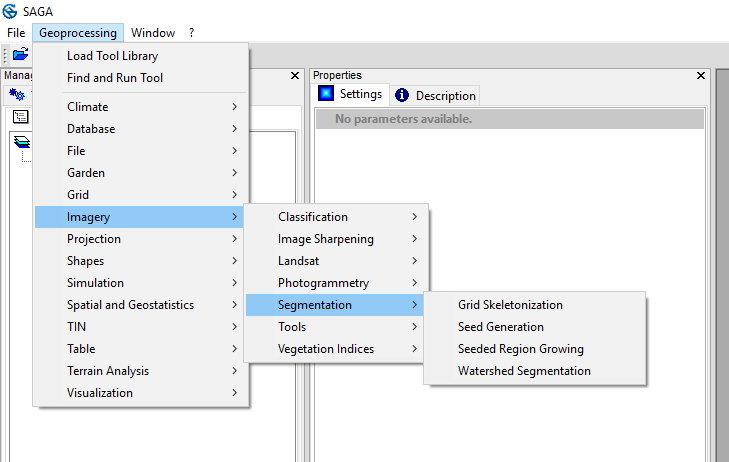Screen dimensions: 729x462
Task: Expand the Climate submenu
Action: (141, 107)
